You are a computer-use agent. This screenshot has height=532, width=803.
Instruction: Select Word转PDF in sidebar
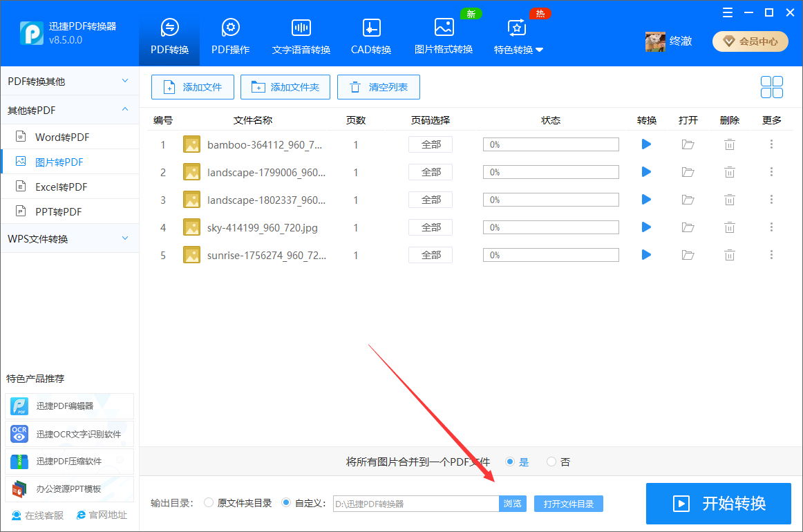pos(70,137)
